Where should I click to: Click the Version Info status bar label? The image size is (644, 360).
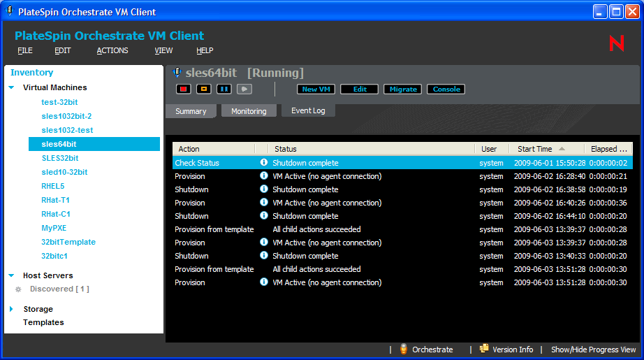[x=513, y=350]
